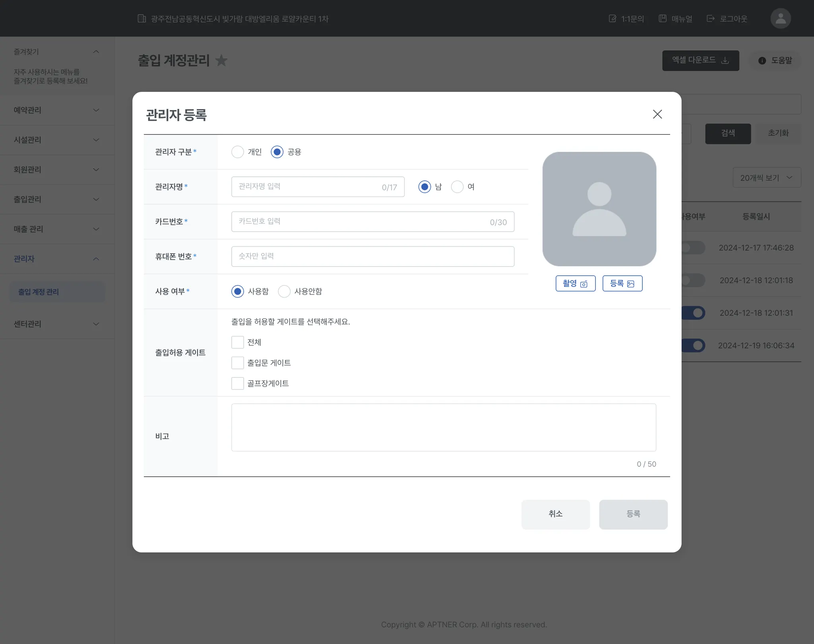Click the image 등록 upload button
Screen dimensions: 814x644
pyautogui.click(x=622, y=283)
